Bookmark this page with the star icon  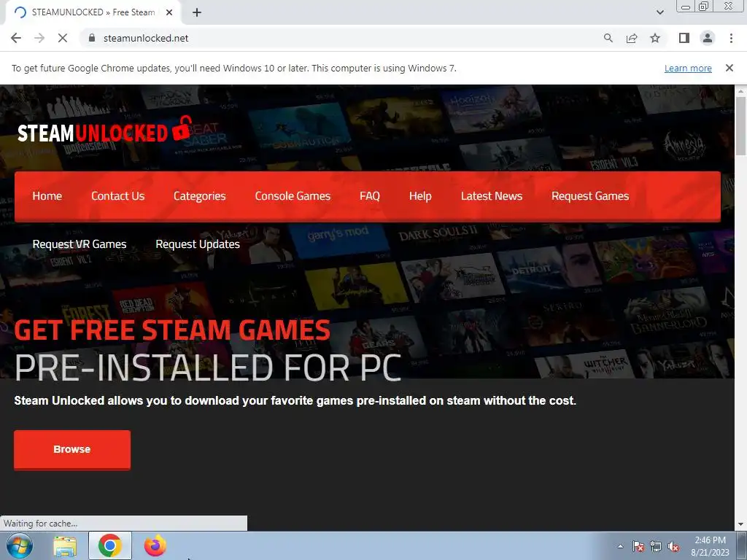click(655, 38)
